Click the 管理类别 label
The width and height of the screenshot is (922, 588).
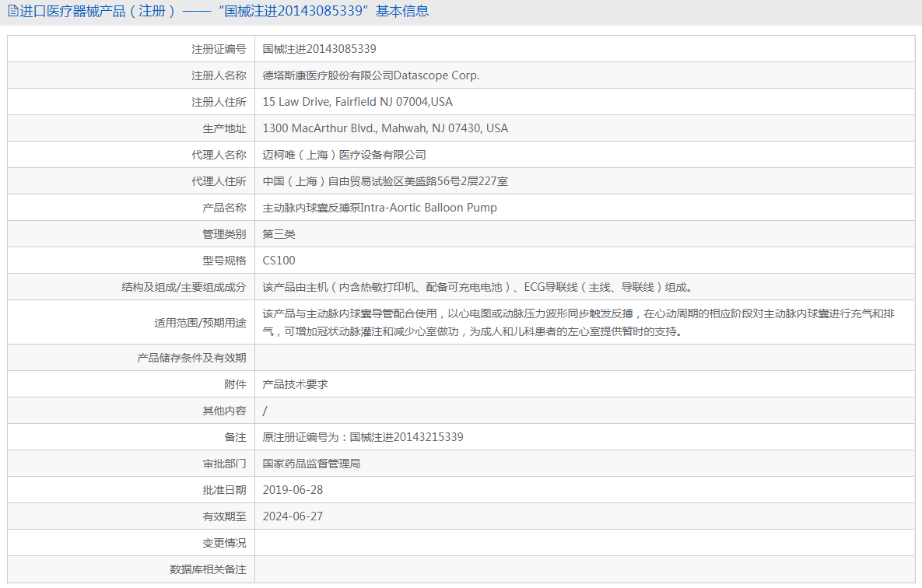[x=225, y=235]
